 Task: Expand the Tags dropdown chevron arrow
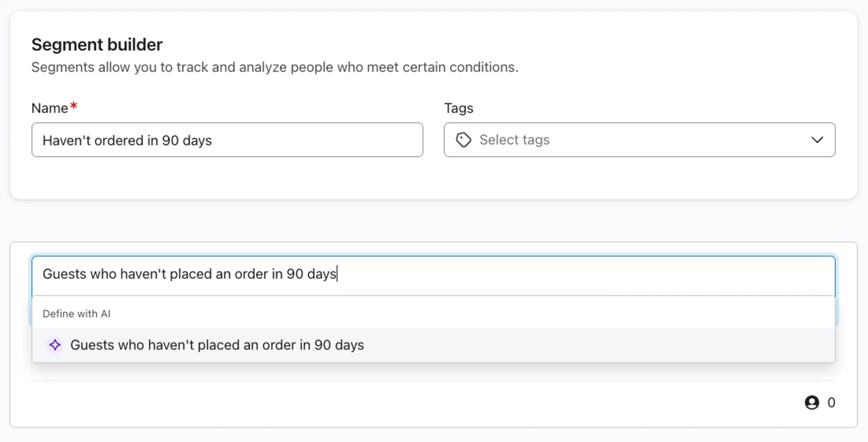coord(817,140)
